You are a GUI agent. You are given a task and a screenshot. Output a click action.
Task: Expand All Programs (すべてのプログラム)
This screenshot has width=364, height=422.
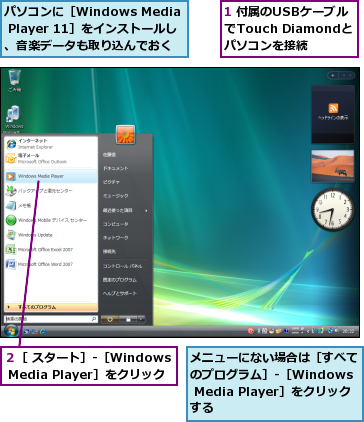[x=51, y=307]
